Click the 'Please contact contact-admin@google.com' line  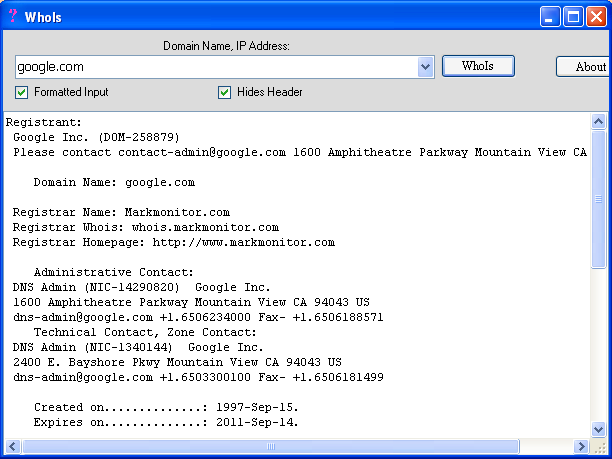[300, 152]
